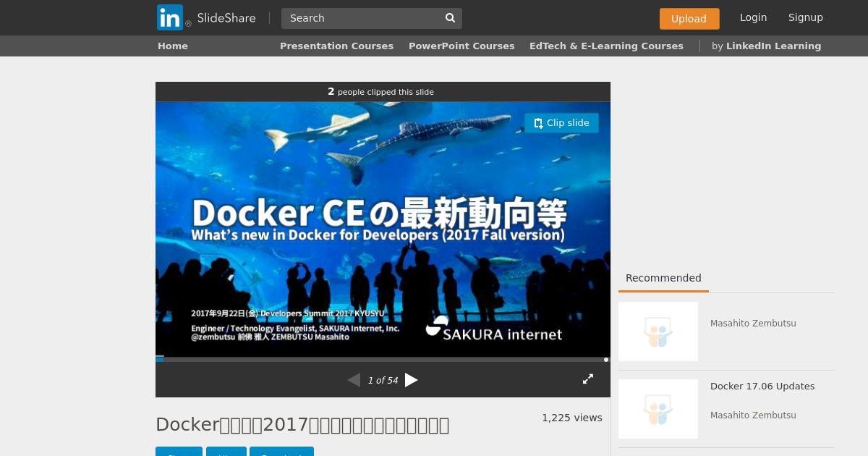Click the 1,225 views count

[571, 418]
